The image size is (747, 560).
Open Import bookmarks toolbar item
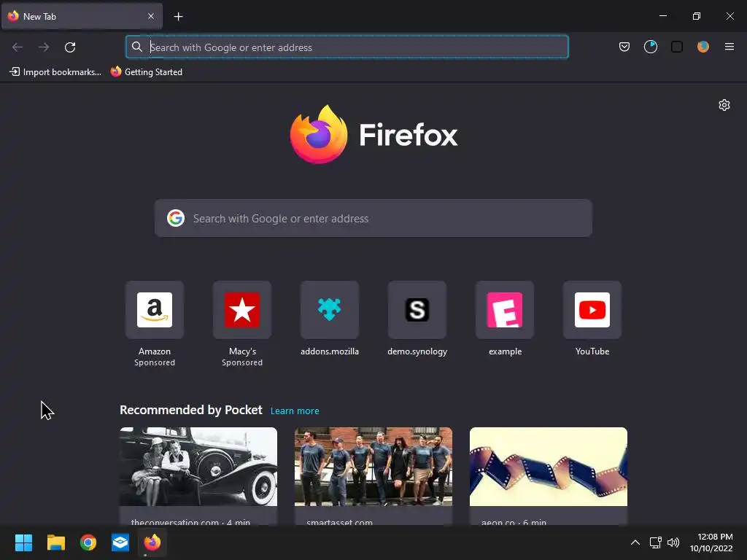(x=55, y=72)
